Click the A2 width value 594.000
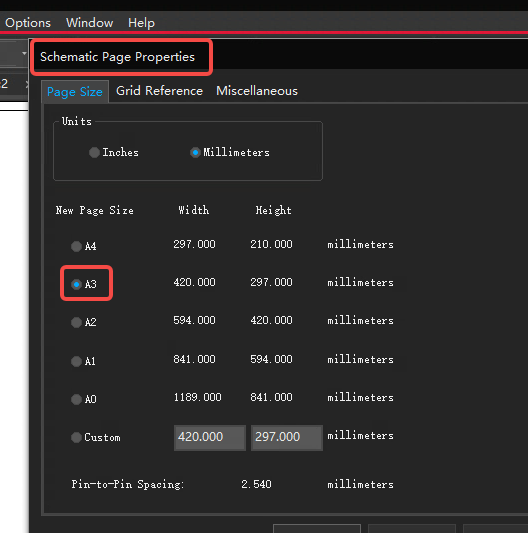This screenshot has width=528, height=533. pos(194,320)
